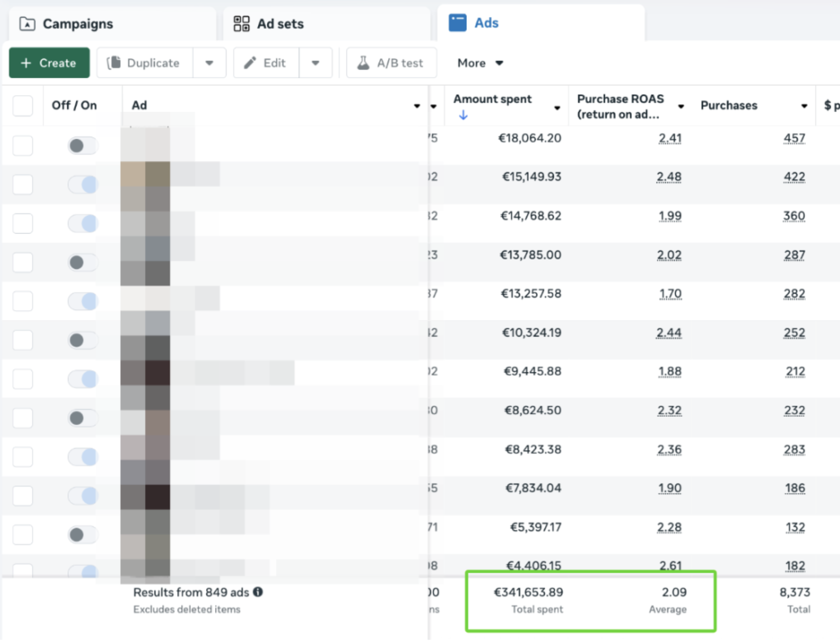The width and height of the screenshot is (840, 642).
Task: Click the 132 Purchases value
Action: tap(795, 527)
